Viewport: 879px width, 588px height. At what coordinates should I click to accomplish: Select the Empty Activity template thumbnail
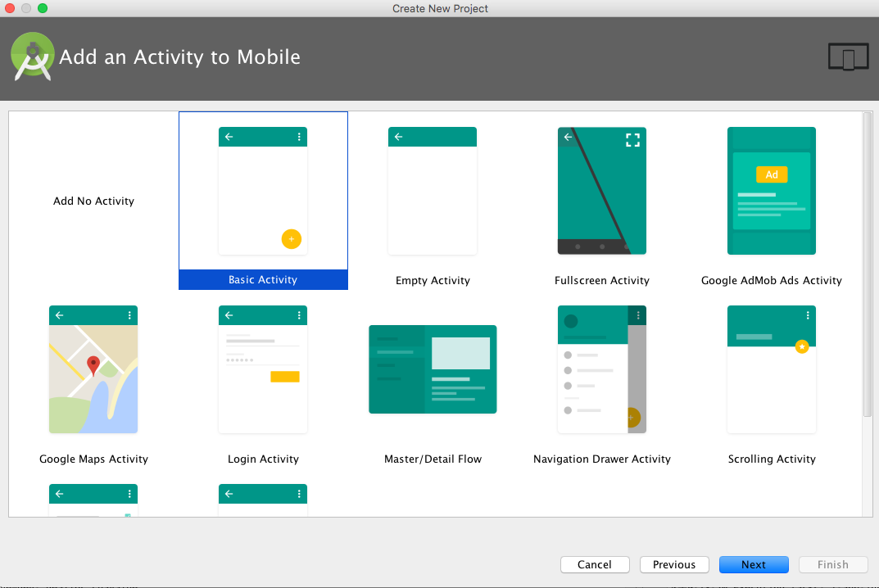(433, 191)
